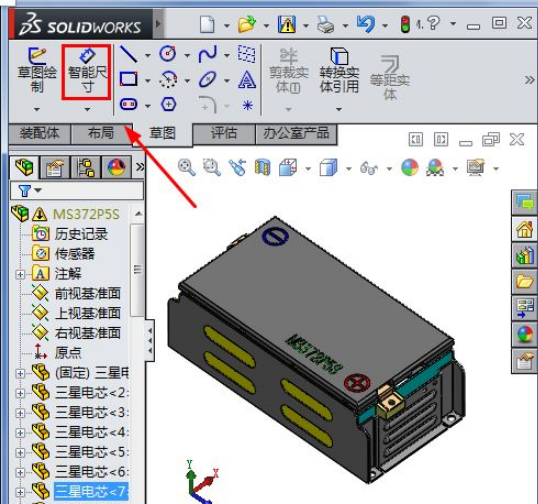Open dropdown arrow beside Rectangle tool
This screenshot has height=504, width=538.
pyautogui.click(x=148, y=81)
